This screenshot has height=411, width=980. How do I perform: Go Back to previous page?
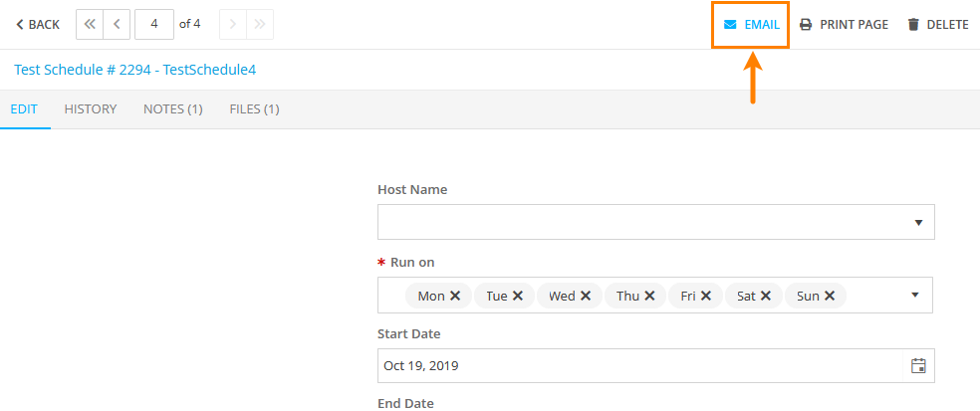click(x=37, y=25)
